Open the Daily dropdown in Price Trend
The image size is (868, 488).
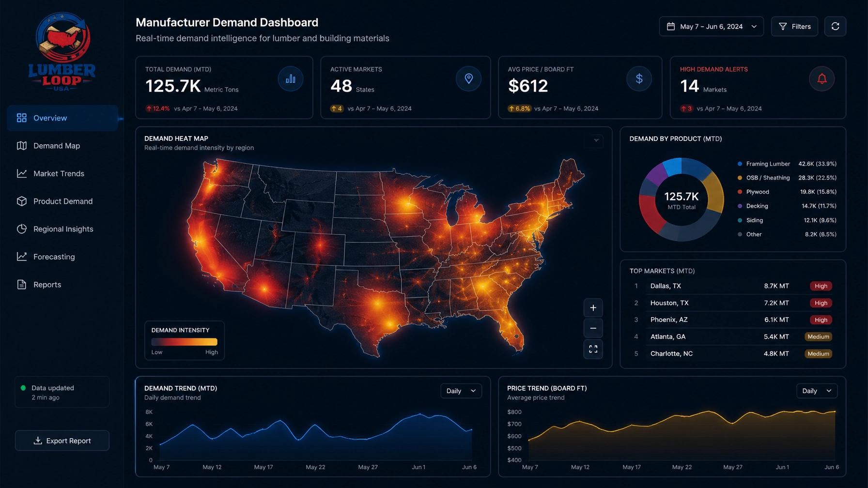click(817, 391)
